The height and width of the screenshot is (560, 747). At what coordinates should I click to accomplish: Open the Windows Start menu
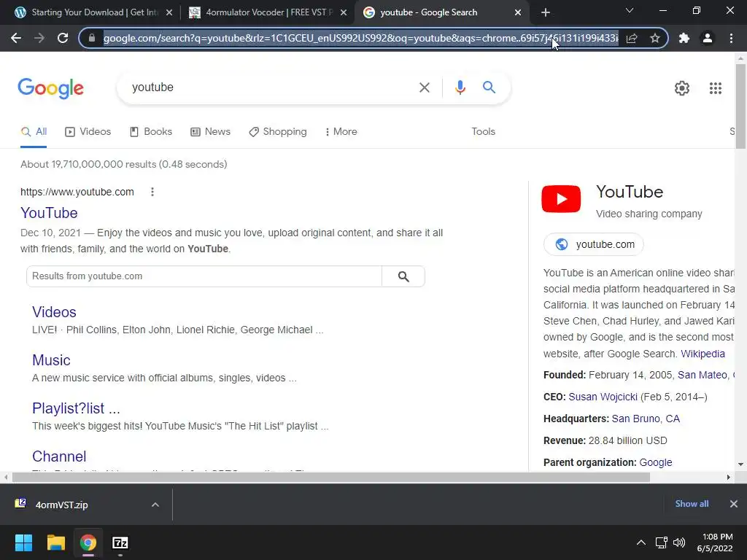point(23,542)
